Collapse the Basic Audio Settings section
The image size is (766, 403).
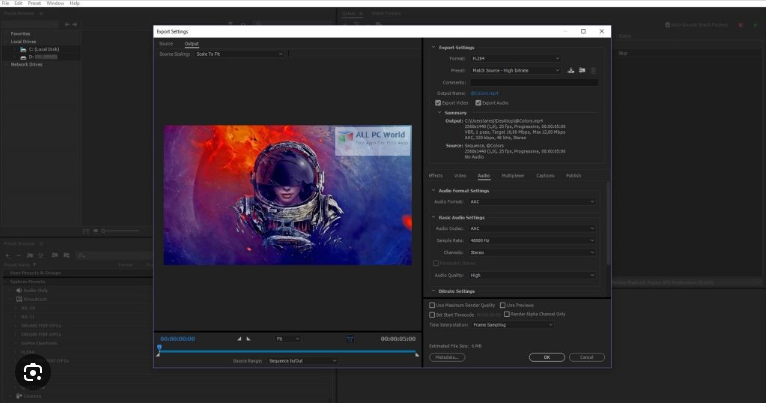(434, 217)
